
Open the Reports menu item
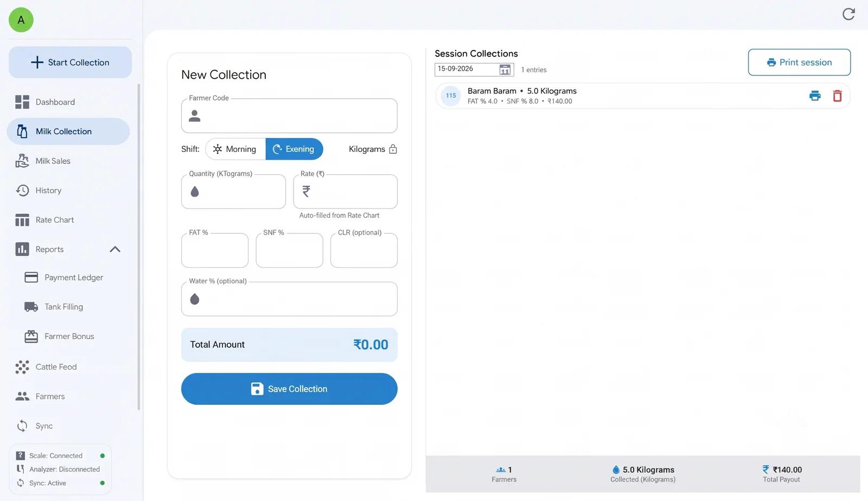pyautogui.click(x=68, y=249)
